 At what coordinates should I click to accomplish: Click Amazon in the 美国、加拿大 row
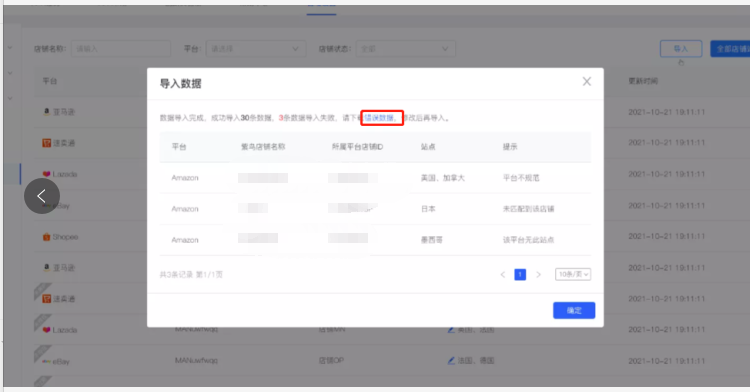coord(185,178)
